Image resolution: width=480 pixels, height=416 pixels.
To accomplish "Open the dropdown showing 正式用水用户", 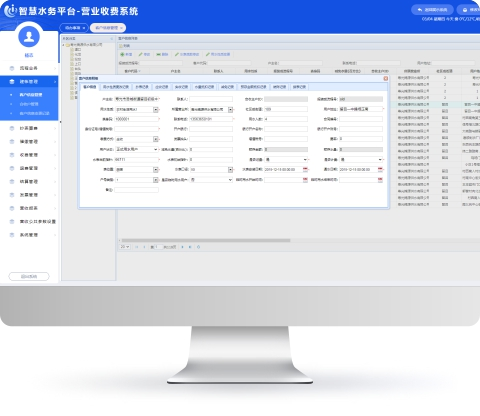I will click(x=137, y=149).
